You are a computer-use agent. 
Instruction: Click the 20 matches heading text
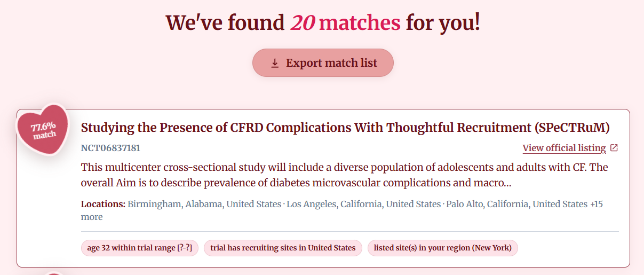point(345,22)
